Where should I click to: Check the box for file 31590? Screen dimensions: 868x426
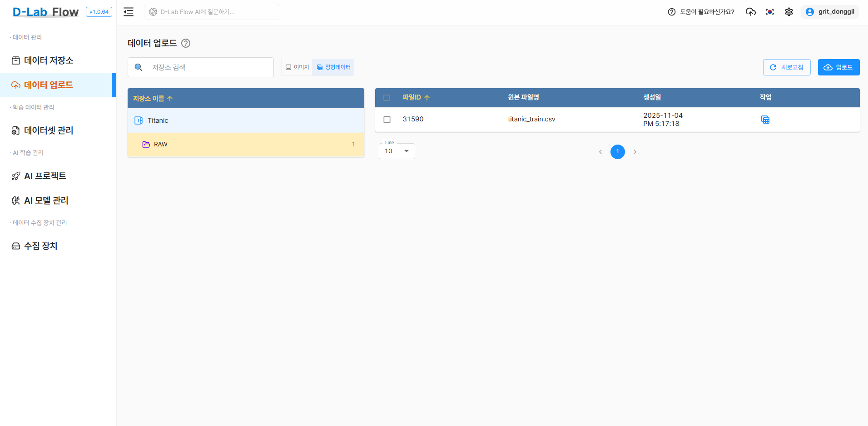387,120
